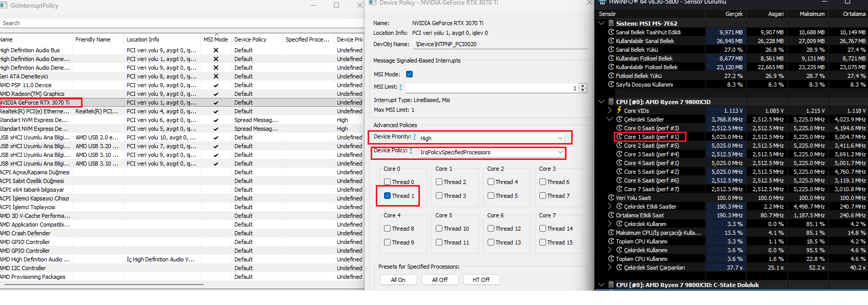Tick the Thread 2 checkbox under Core 1
The image size is (868, 305).
439,182
